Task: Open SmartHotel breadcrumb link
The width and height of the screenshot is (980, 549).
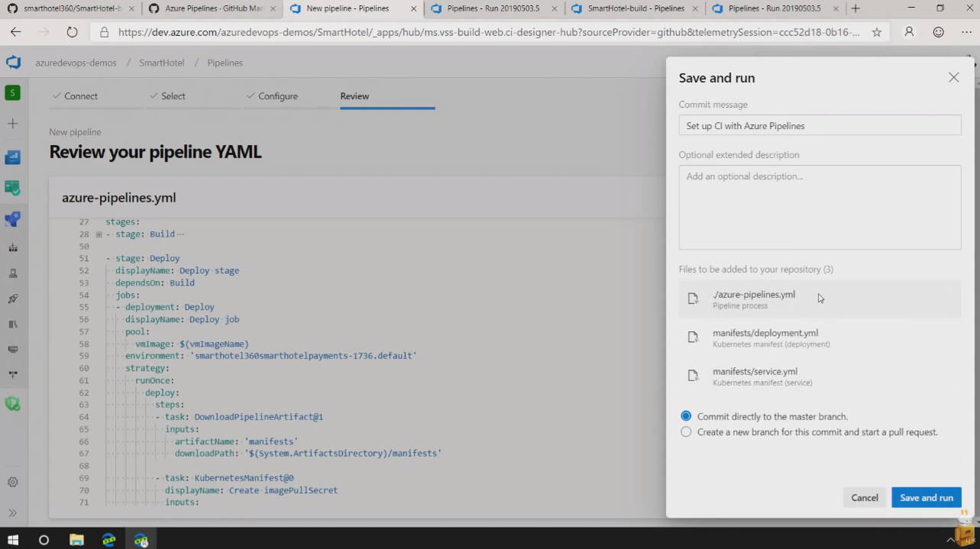Action: 161,63
